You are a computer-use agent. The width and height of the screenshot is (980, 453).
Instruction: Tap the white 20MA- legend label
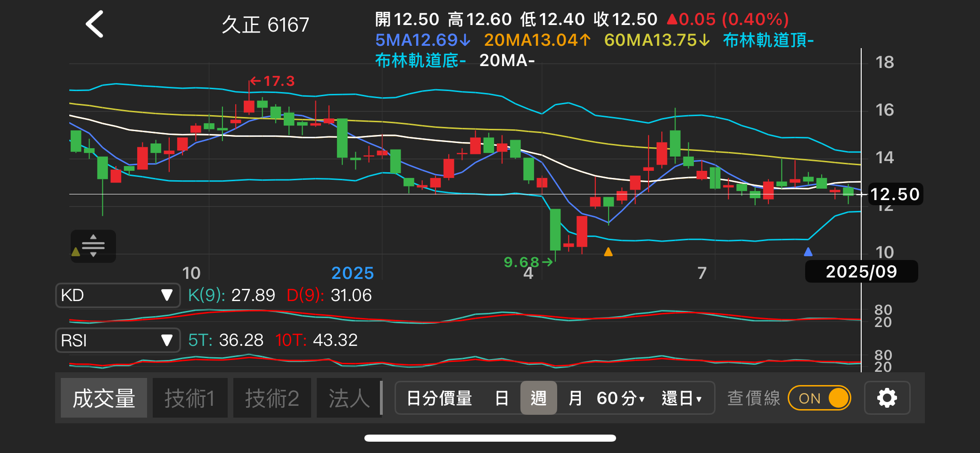pyautogui.click(x=507, y=60)
